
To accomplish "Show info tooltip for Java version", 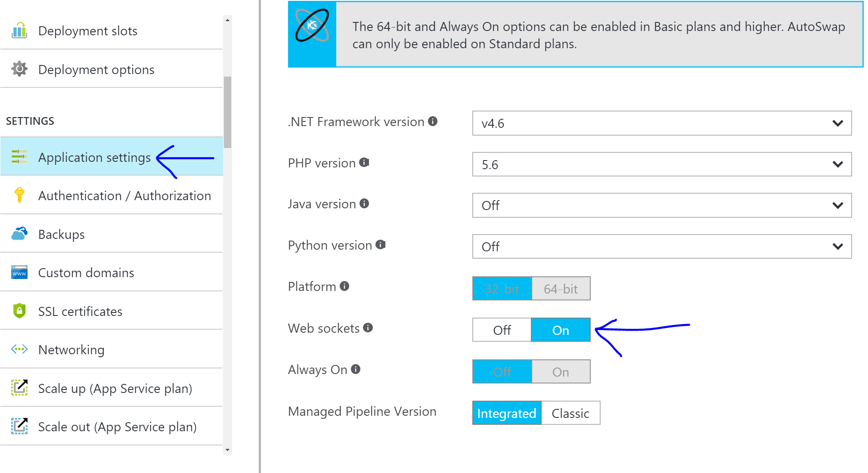I will (364, 203).
